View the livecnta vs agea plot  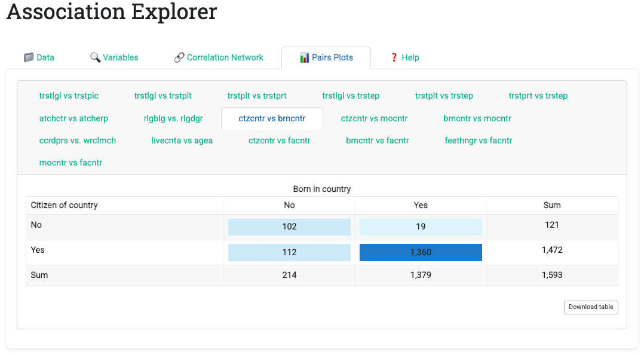[182, 140]
